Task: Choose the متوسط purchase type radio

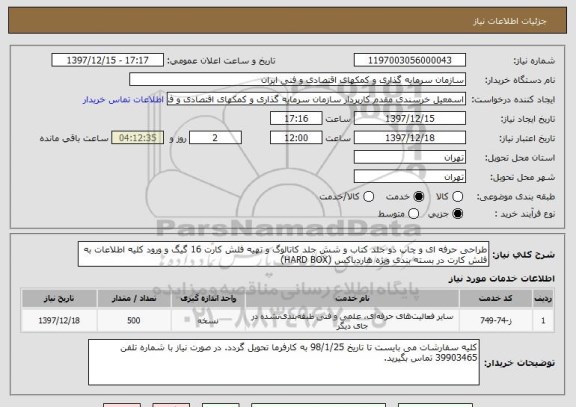Action: 413,213
